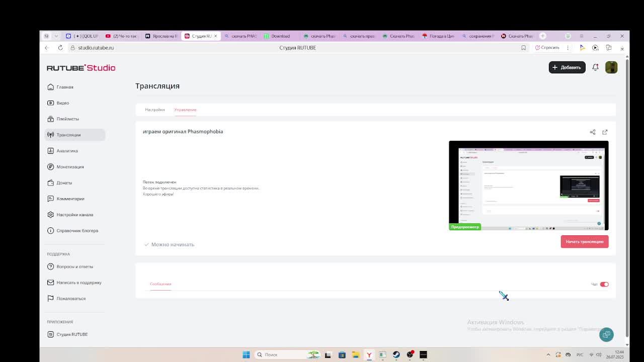Click the stream preview thumbnail
The image size is (644, 362).
[x=528, y=186]
